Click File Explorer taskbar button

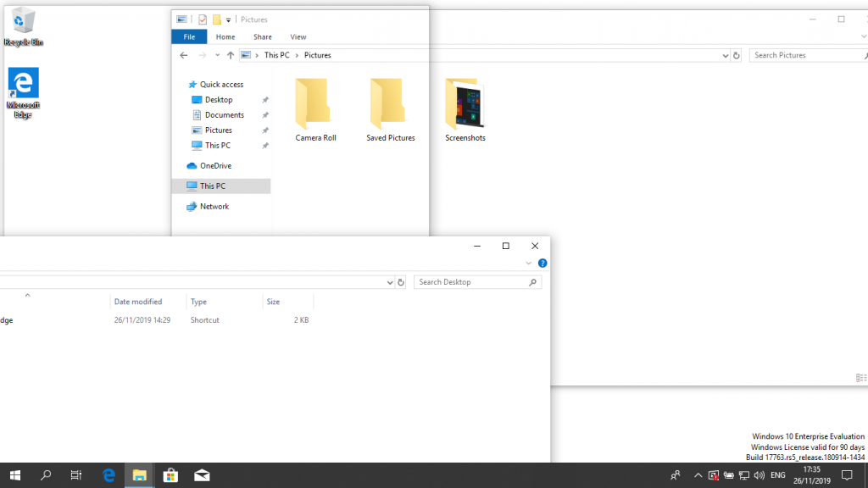point(140,475)
